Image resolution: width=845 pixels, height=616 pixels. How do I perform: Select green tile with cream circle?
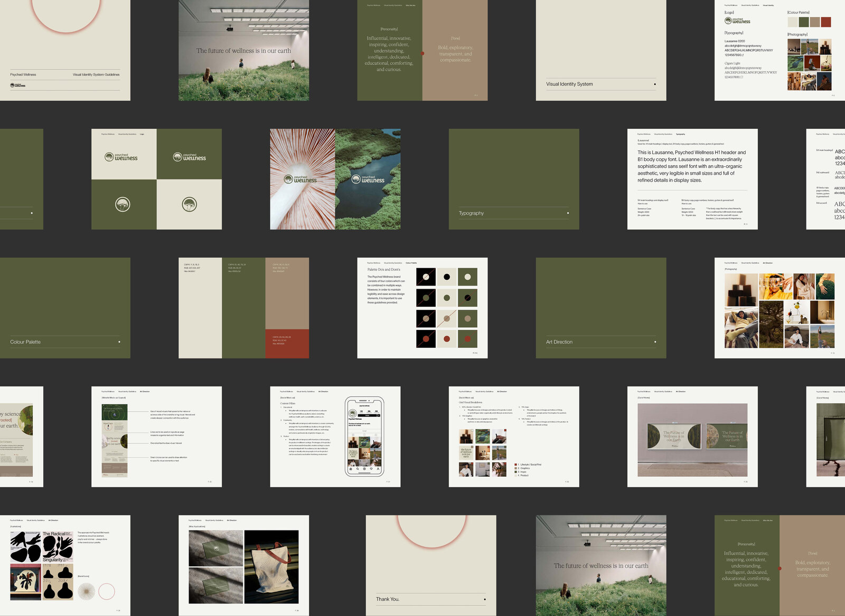click(467, 277)
